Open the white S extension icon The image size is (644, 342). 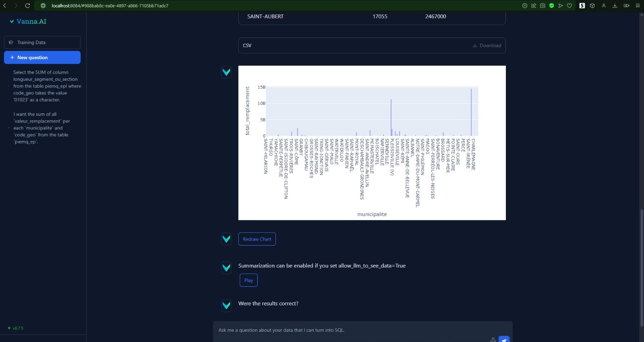[582, 6]
